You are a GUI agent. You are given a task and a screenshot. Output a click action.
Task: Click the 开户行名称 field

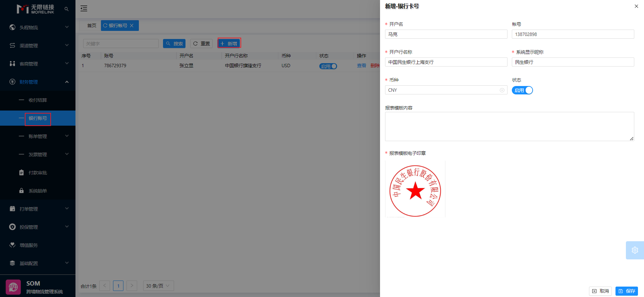[446, 62]
